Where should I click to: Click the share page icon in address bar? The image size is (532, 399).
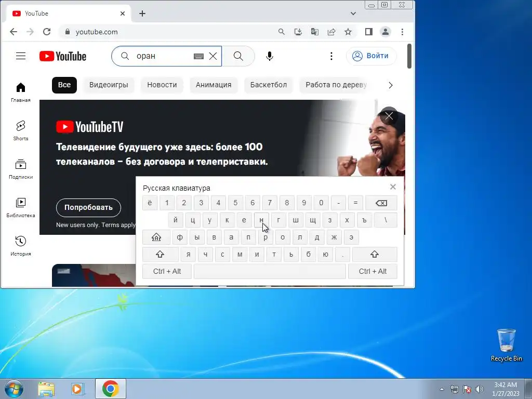pyautogui.click(x=331, y=32)
